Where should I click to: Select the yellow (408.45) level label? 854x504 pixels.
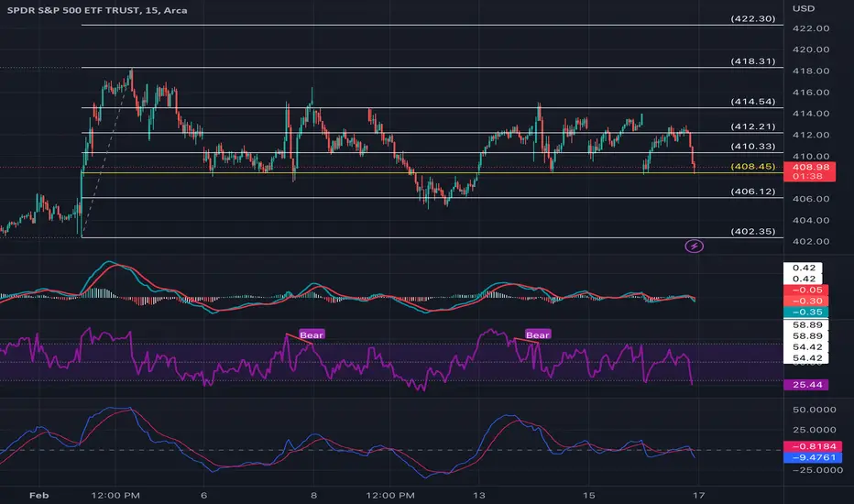(x=752, y=166)
